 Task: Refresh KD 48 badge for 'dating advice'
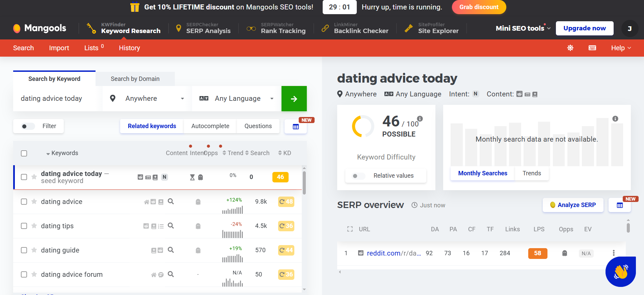[x=286, y=202]
